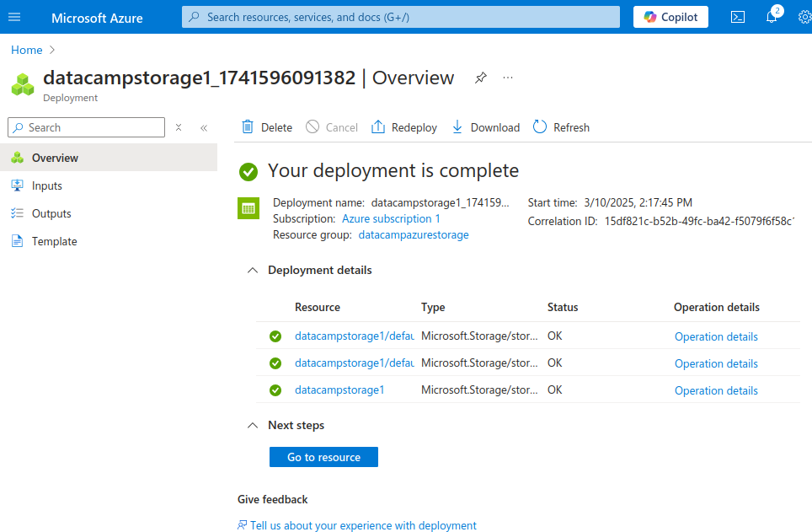Click the Cancel circle-slash icon
Viewport: 812px width, 532px height.
[x=313, y=126]
